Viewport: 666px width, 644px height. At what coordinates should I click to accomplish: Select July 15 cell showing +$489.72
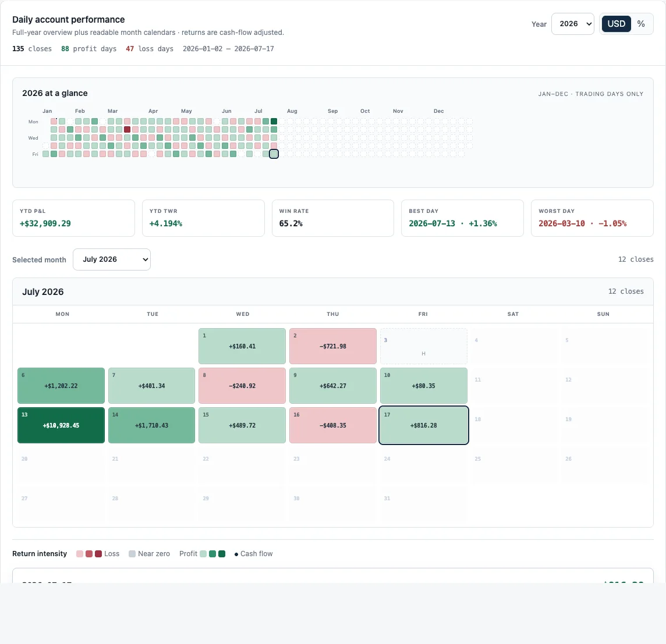242,425
